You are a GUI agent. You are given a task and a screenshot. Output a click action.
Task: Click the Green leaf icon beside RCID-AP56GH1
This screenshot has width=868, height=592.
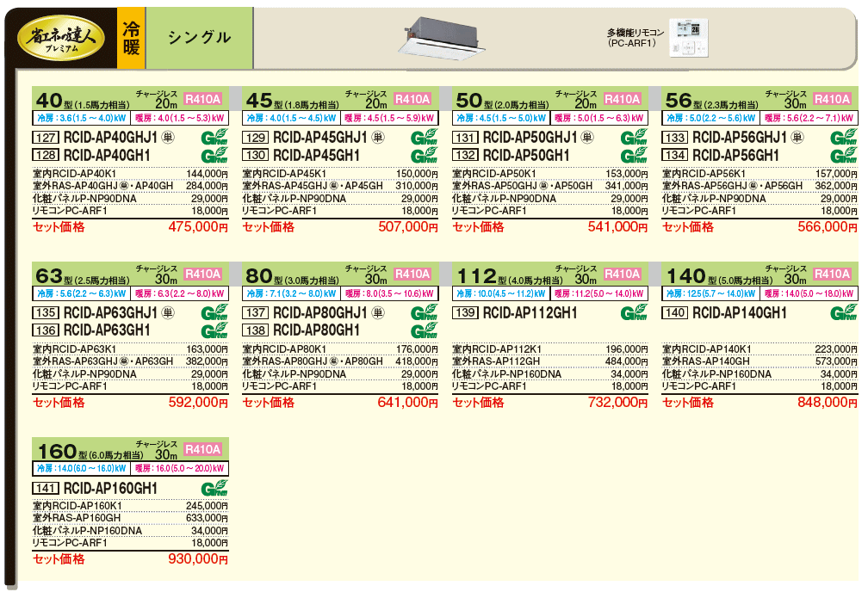(x=844, y=155)
